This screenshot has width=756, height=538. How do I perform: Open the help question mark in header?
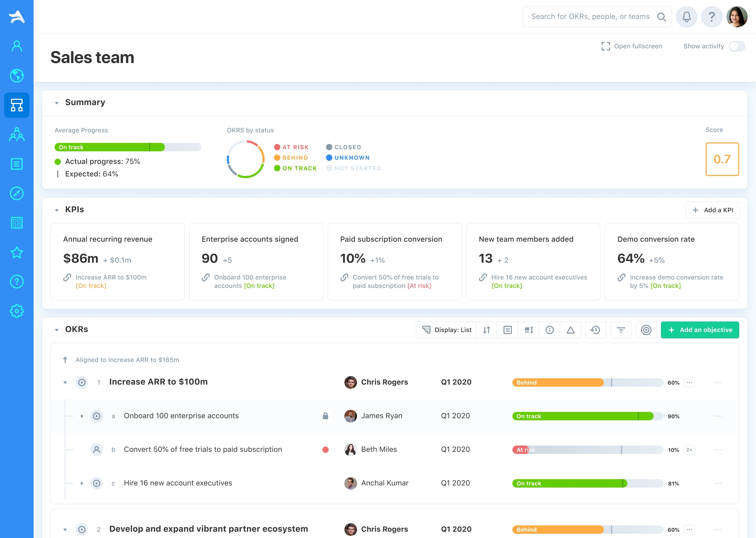click(x=711, y=17)
